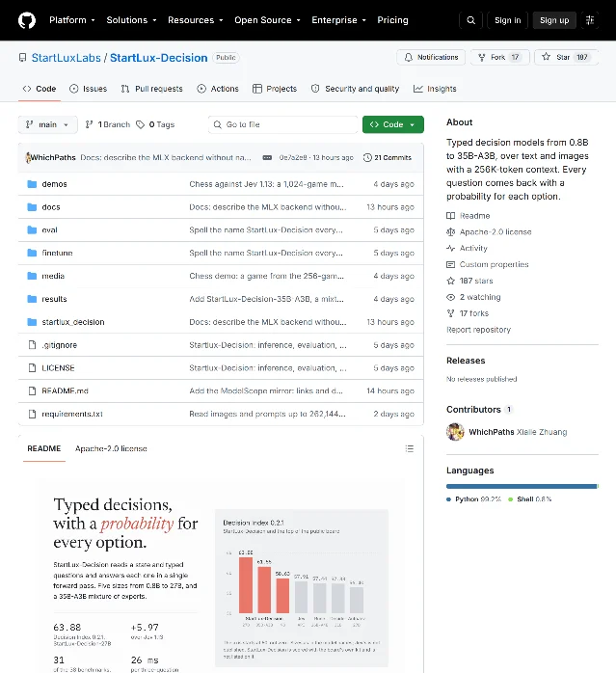Open the README outline list icon
This screenshot has width=616, height=673.
pyautogui.click(x=410, y=448)
